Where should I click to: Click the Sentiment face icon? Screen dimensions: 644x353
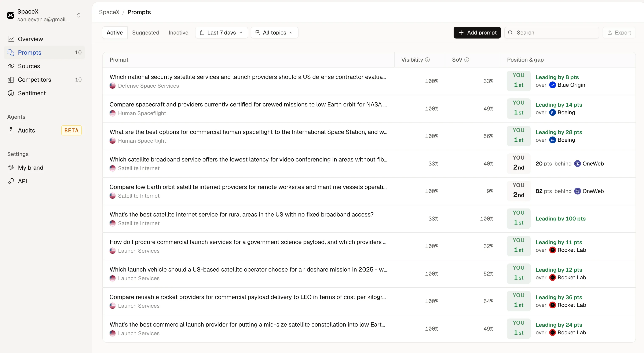coord(11,93)
